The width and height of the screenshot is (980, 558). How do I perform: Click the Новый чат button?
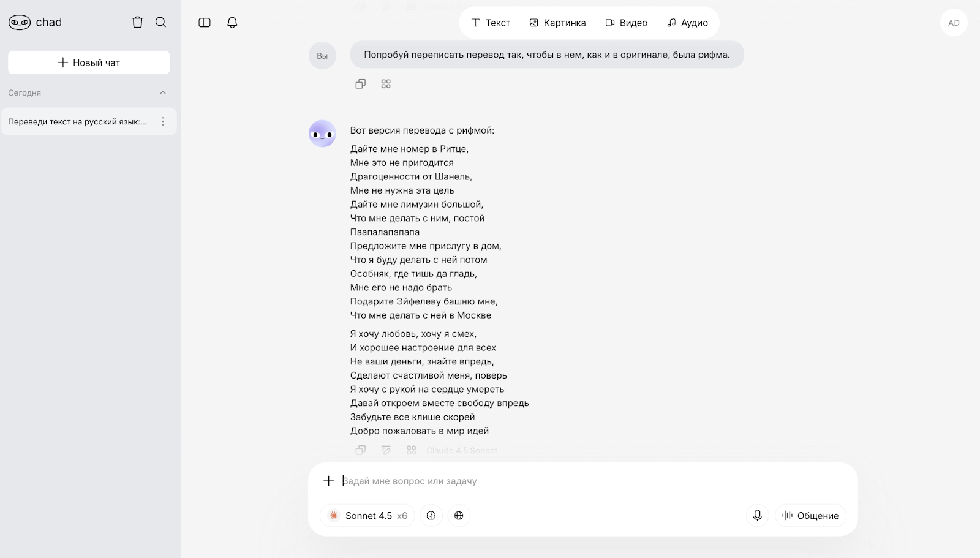[89, 62]
